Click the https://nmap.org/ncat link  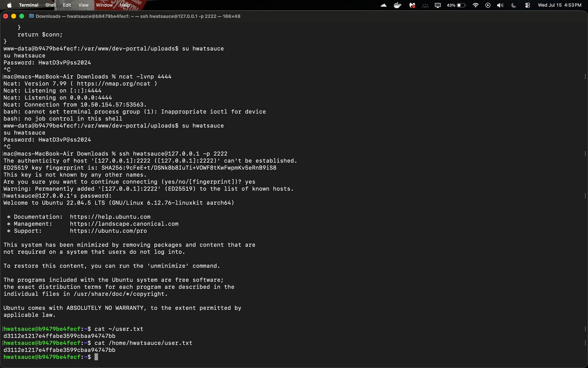[x=114, y=84]
